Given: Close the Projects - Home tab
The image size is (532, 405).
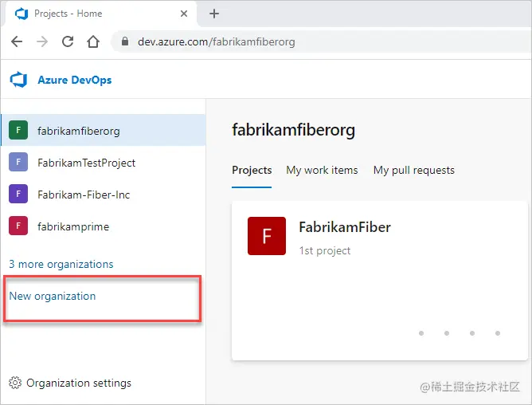Looking at the screenshot, I should pyautogui.click(x=184, y=14).
